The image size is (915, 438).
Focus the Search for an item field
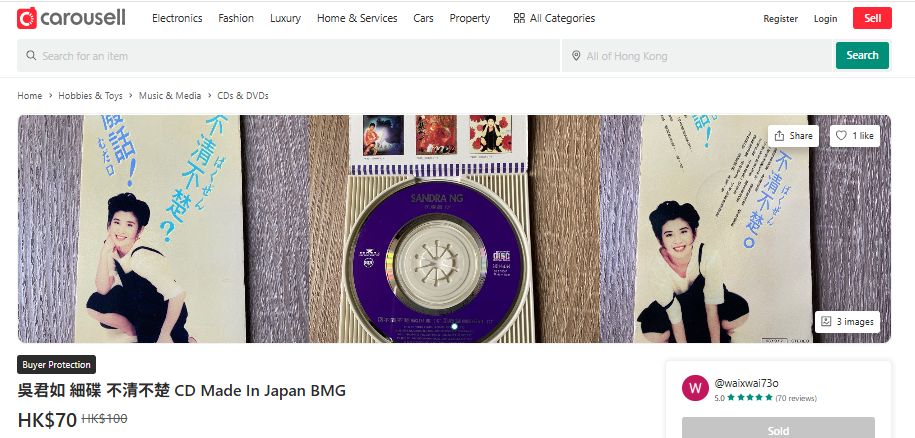288,56
